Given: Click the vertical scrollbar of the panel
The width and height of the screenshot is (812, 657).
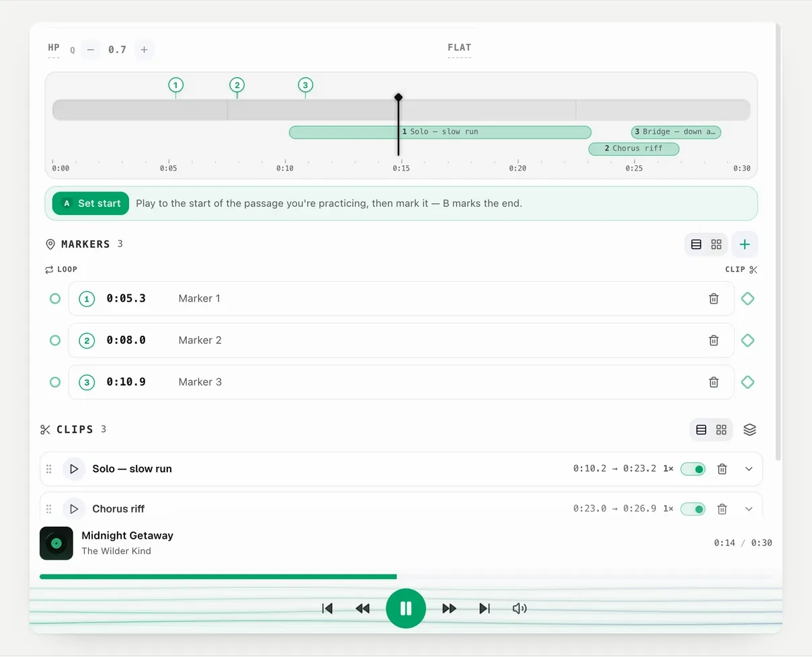Looking at the screenshot, I should pyautogui.click(x=778, y=242).
